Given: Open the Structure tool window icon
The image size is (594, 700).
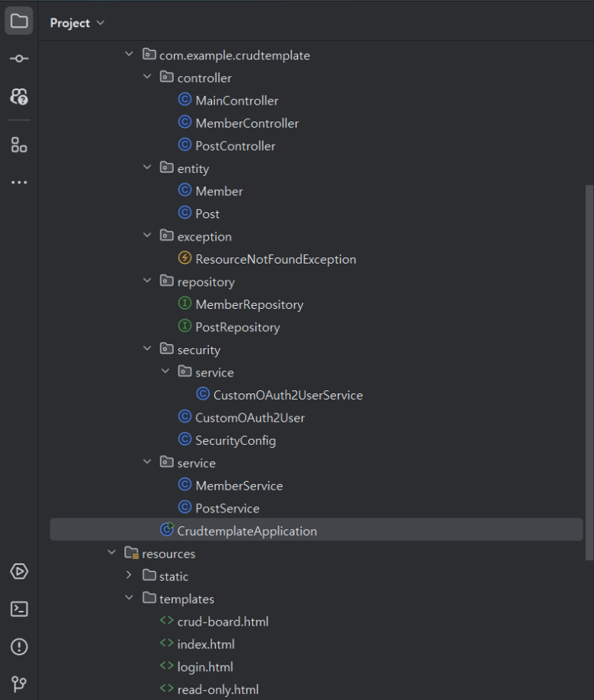Looking at the screenshot, I should click(18, 144).
